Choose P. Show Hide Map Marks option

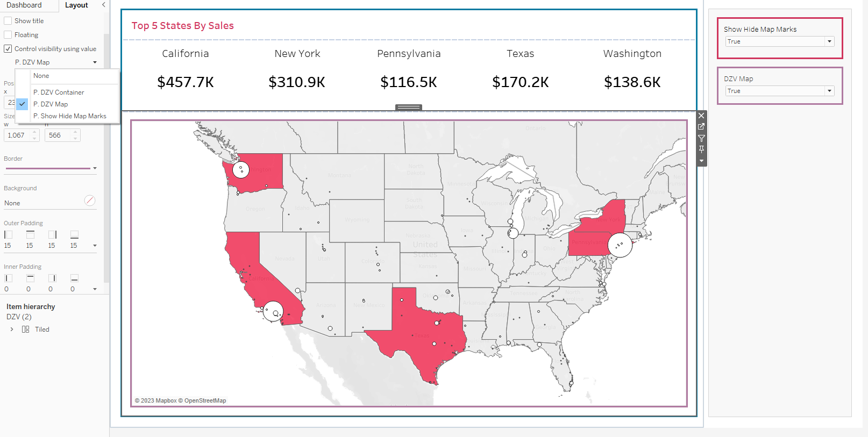69,116
